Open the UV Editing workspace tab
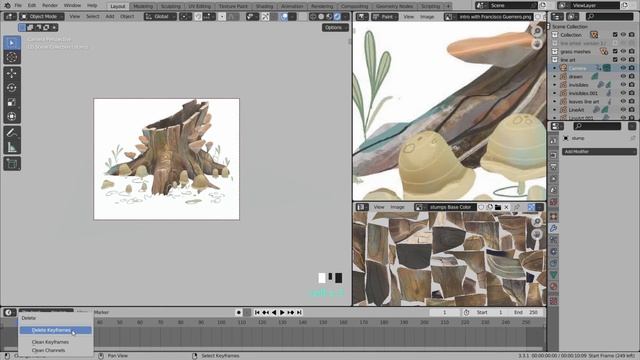Viewport: 640px width, 360px height. coord(200,6)
